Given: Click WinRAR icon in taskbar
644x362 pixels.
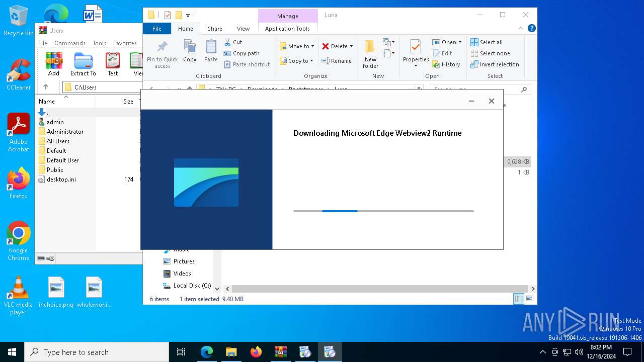Looking at the screenshot, I should click(281, 352).
